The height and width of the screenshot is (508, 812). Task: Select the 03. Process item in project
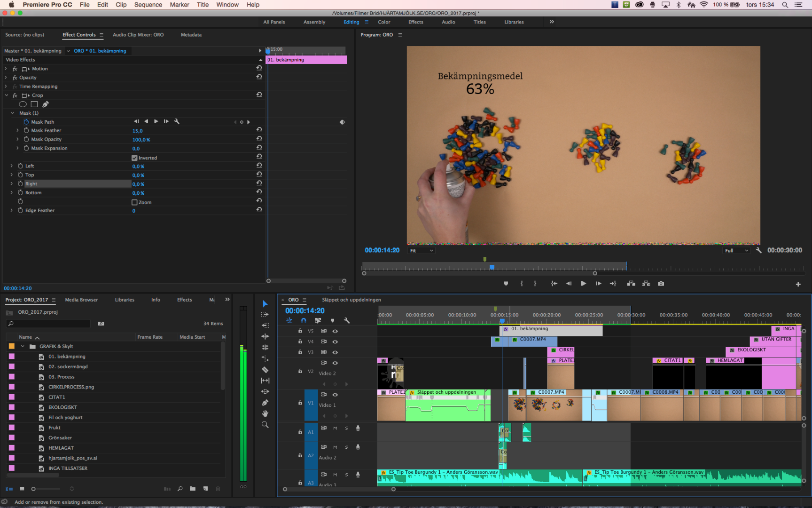pyautogui.click(x=61, y=377)
